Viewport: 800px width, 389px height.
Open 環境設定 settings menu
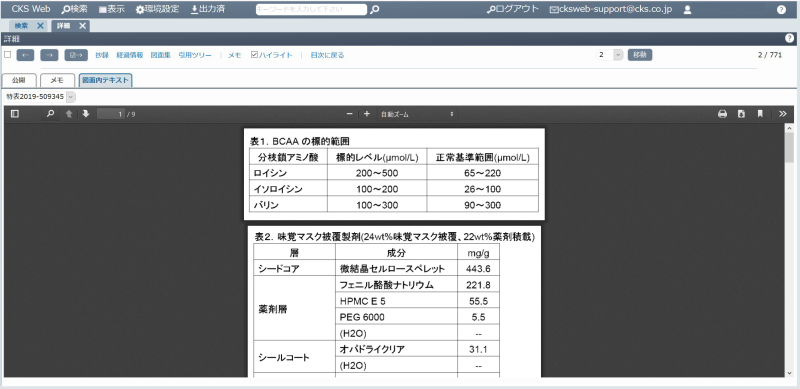pyautogui.click(x=157, y=9)
